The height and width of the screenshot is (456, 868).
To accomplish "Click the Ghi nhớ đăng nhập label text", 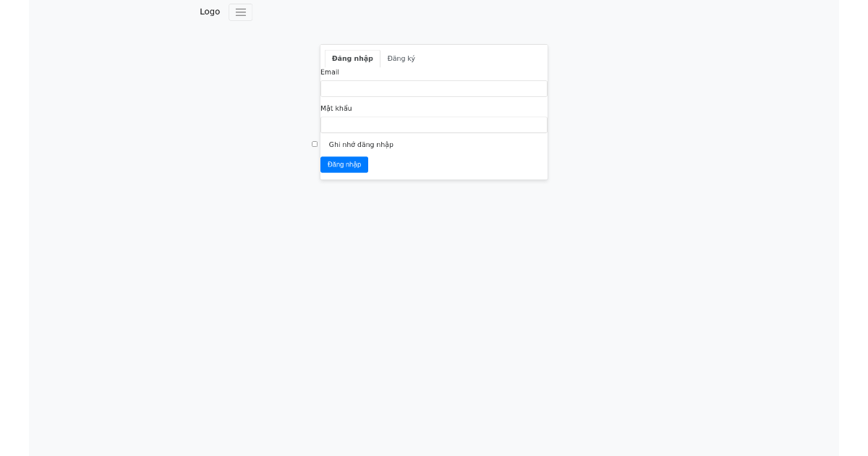I will coord(361,145).
